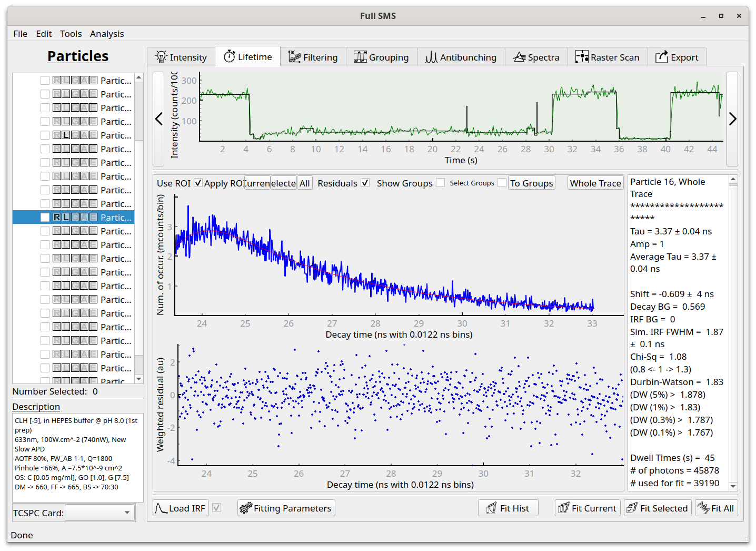Click inside the weighted residual plot
The height and width of the screenshot is (551, 756).
click(401, 405)
